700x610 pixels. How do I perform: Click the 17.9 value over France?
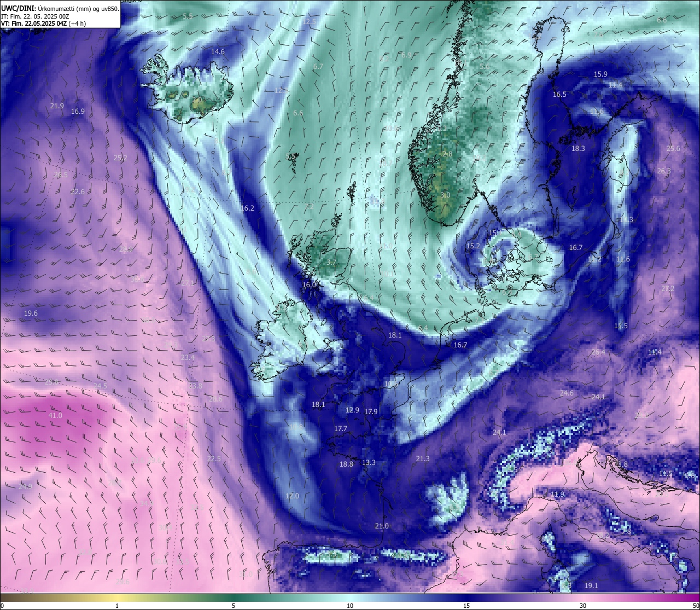tap(371, 412)
